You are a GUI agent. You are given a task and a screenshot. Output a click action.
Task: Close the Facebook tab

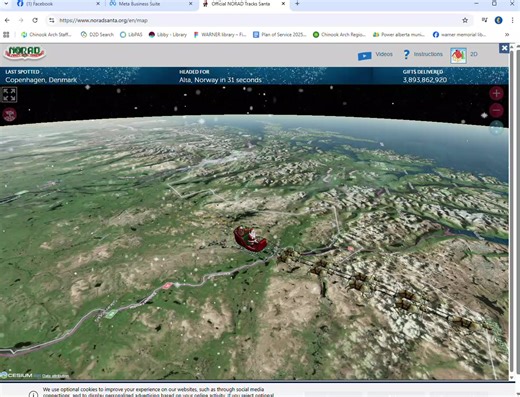point(98,4)
